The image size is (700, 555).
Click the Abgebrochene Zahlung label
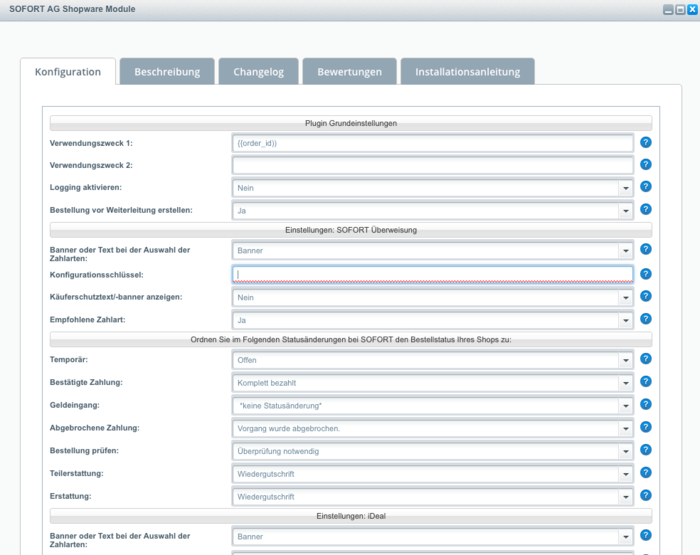pyautogui.click(x=95, y=428)
